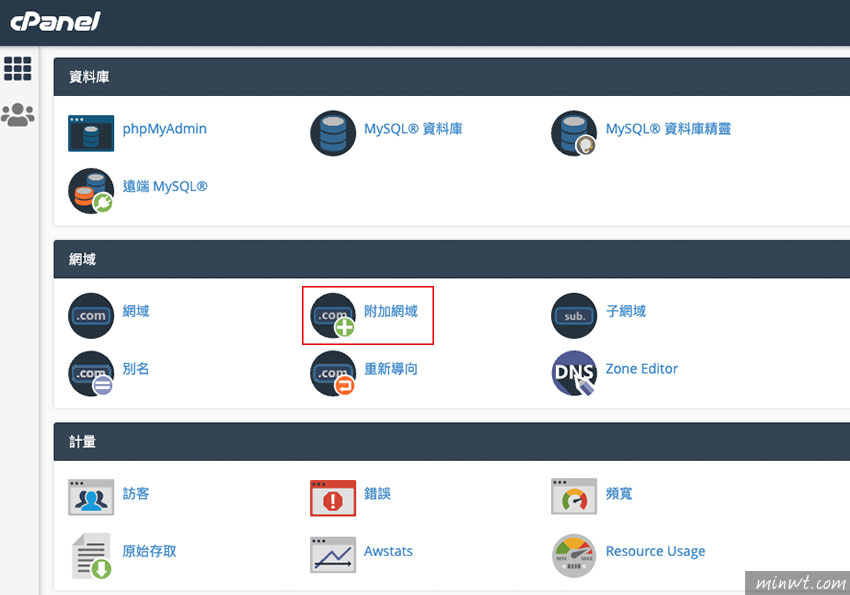The image size is (850, 595).
Task: Click the 附加網域 addon domain icon
Action: (x=333, y=315)
